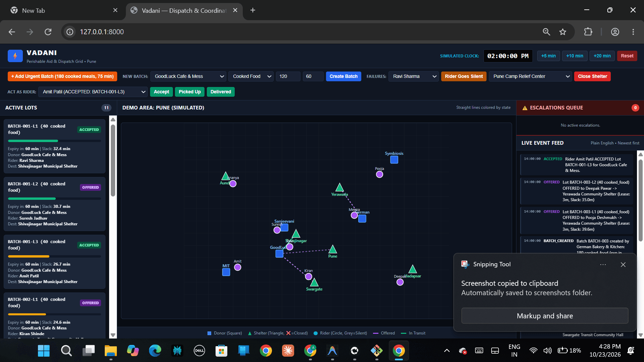Select the Kiran rider circle marker
Viewport: 644px width, 362px height.
click(x=309, y=277)
